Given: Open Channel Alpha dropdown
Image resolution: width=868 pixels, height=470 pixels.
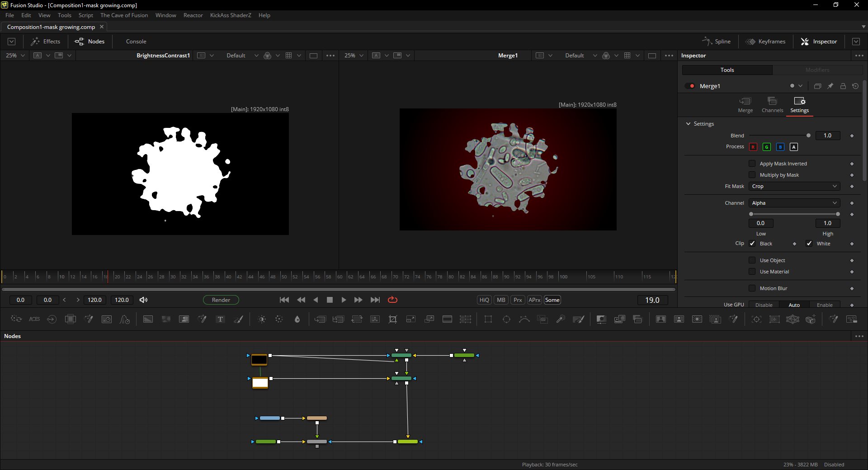Looking at the screenshot, I should [794, 203].
